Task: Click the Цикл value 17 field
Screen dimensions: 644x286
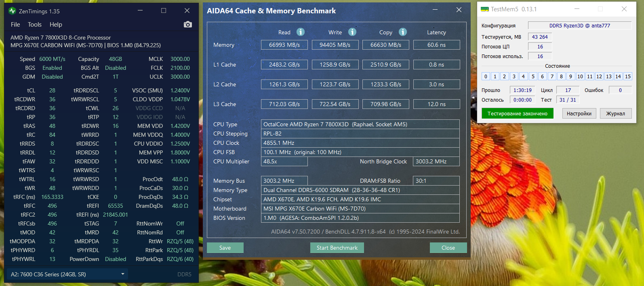Action: point(568,90)
